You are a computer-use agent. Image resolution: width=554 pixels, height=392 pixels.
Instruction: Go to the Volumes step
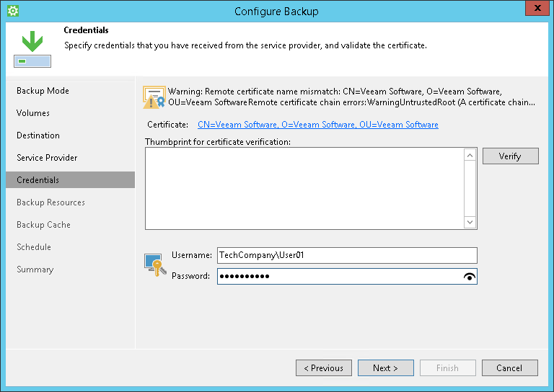[33, 113]
